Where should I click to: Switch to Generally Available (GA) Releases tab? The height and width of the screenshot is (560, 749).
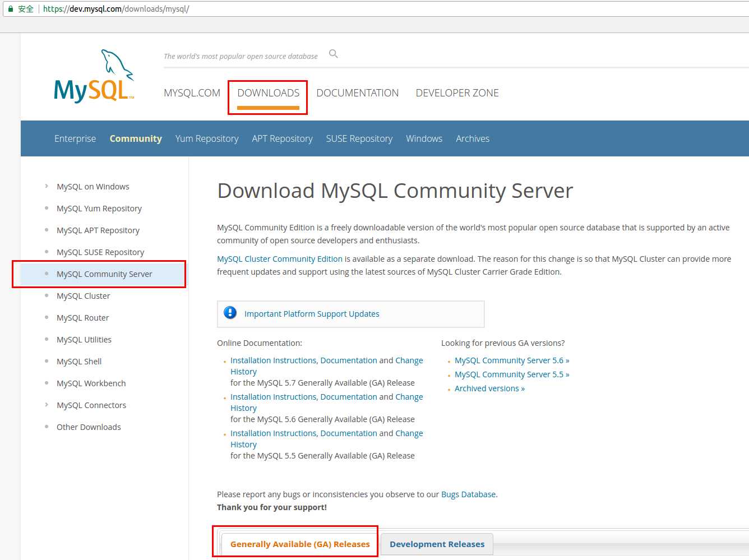point(300,544)
